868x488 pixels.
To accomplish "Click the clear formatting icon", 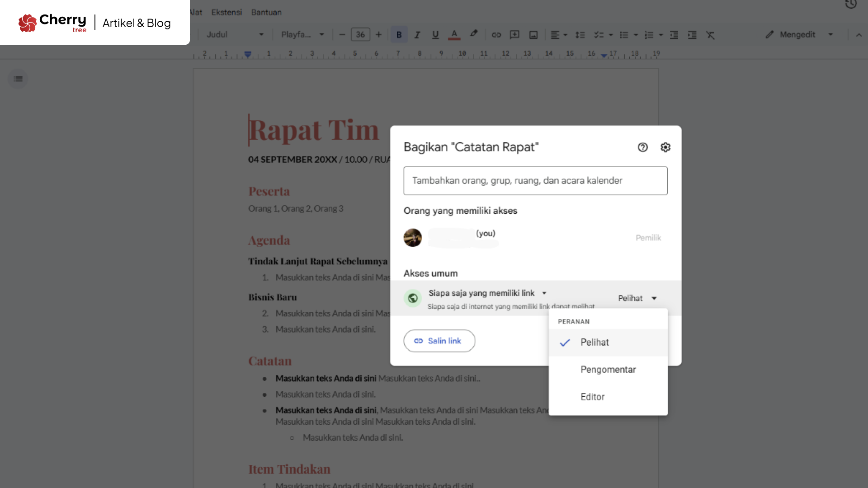I will pos(710,35).
